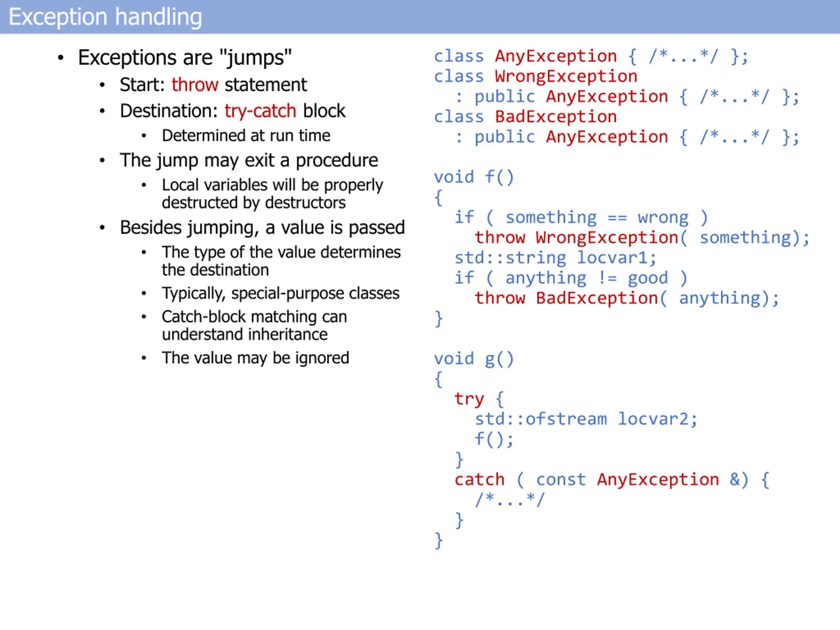Click the 'void f()' function header
The height and width of the screenshot is (630, 840).
click(474, 178)
